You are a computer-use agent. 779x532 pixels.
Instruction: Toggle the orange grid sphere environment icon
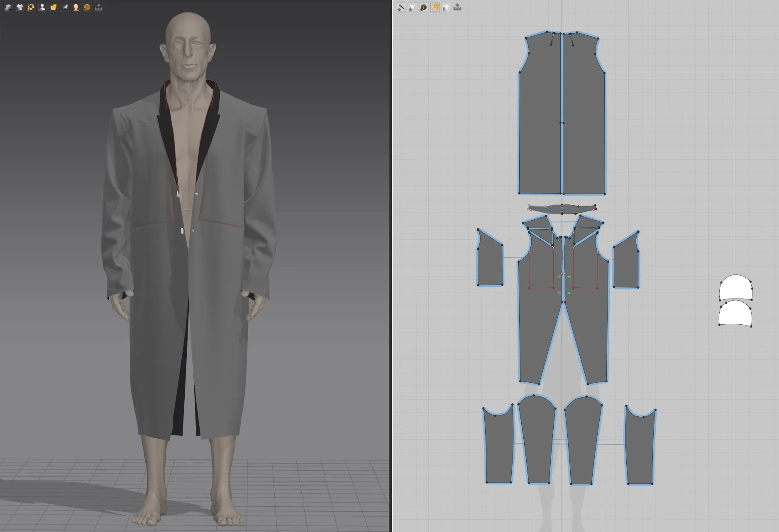[87, 7]
